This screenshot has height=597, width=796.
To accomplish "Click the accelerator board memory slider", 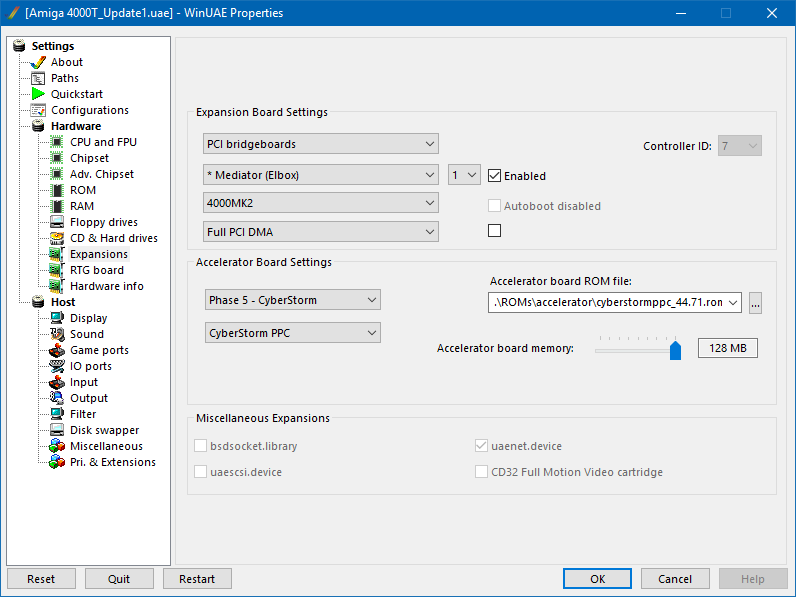I will coord(675,348).
